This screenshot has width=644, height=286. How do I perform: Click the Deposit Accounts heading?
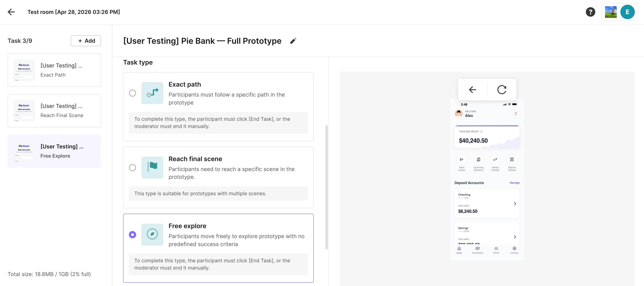(469, 183)
